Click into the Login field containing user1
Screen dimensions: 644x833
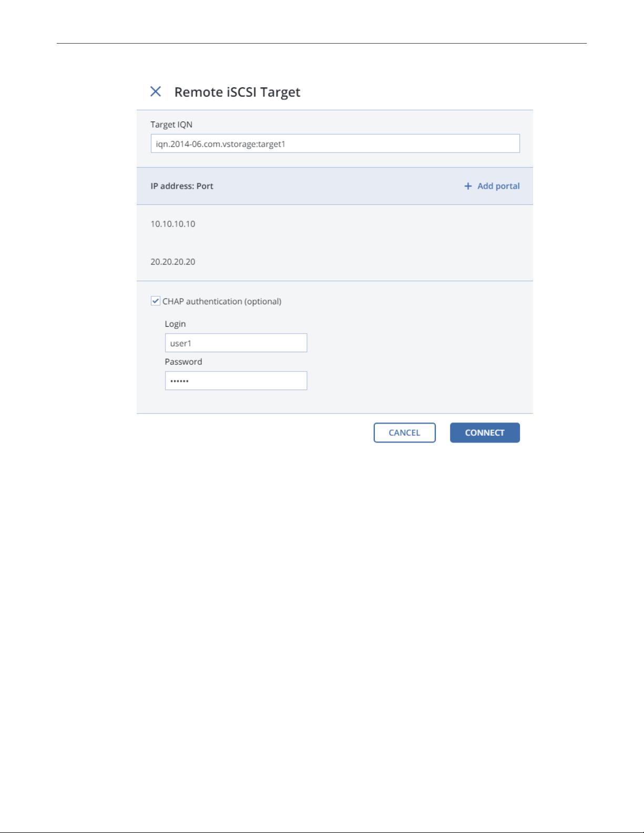(236, 343)
